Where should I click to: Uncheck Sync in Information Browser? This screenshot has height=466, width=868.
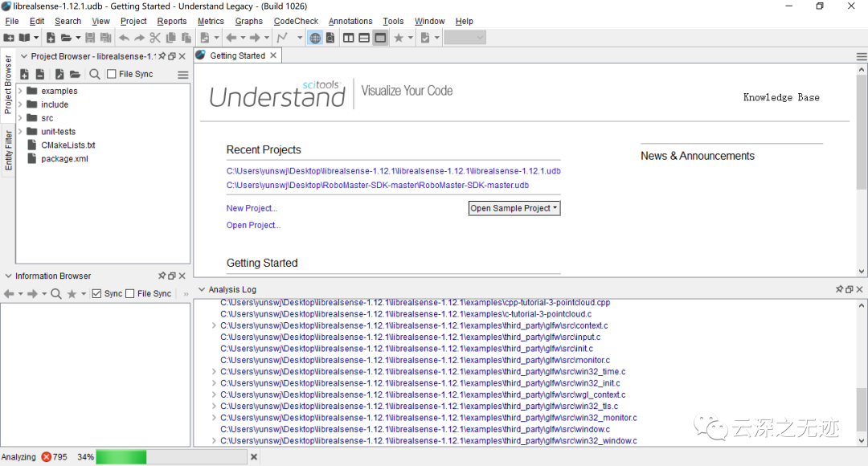tap(97, 294)
